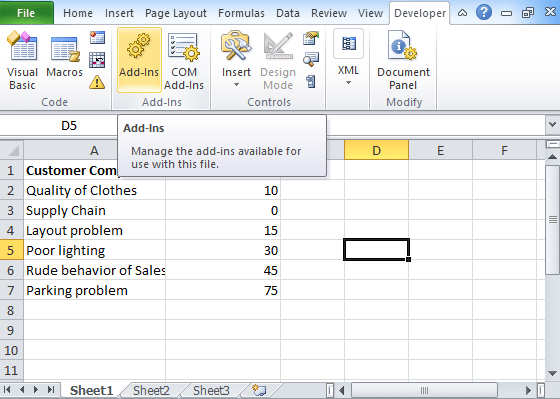This screenshot has width=560, height=399.
Task: Click the Select All corner button
Action: pyautogui.click(x=12, y=150)
